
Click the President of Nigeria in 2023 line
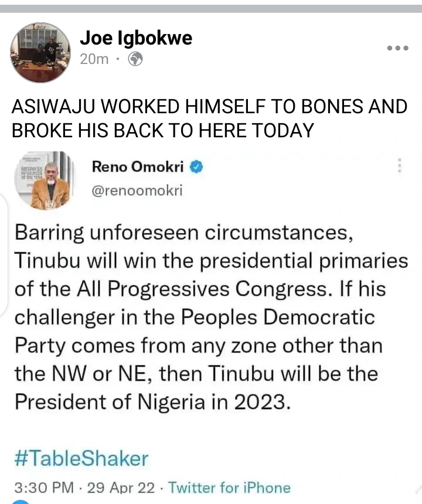(152, 402)
